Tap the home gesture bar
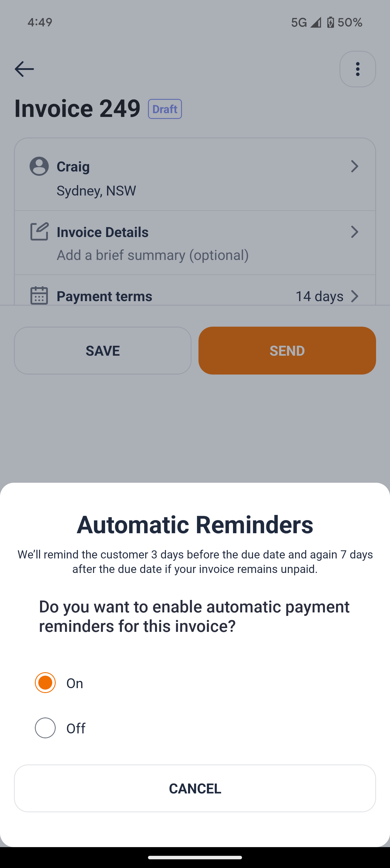This screenshot has width=390, height=868. pos(195,858)
